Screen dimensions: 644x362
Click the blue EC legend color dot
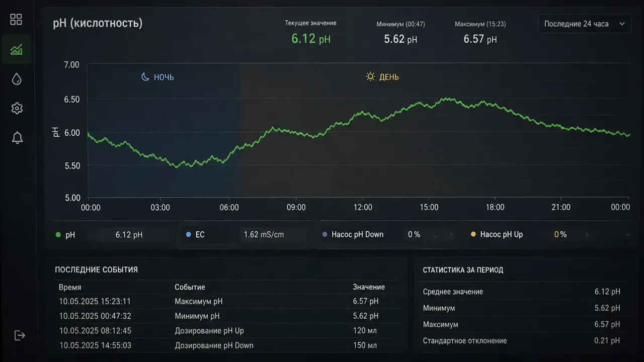(x=189, y=234)
